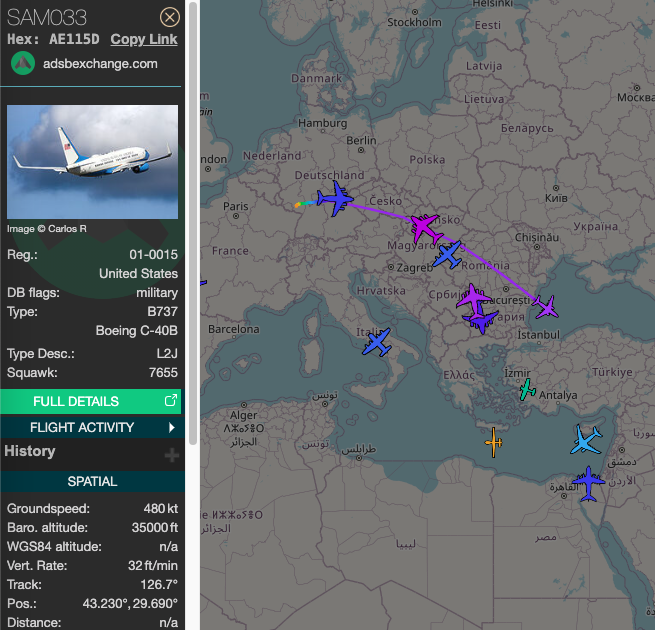The image size is (655, 630).
Task: Expand the FLIGHT ACTIVITY section
Action: tap(91, 427)
